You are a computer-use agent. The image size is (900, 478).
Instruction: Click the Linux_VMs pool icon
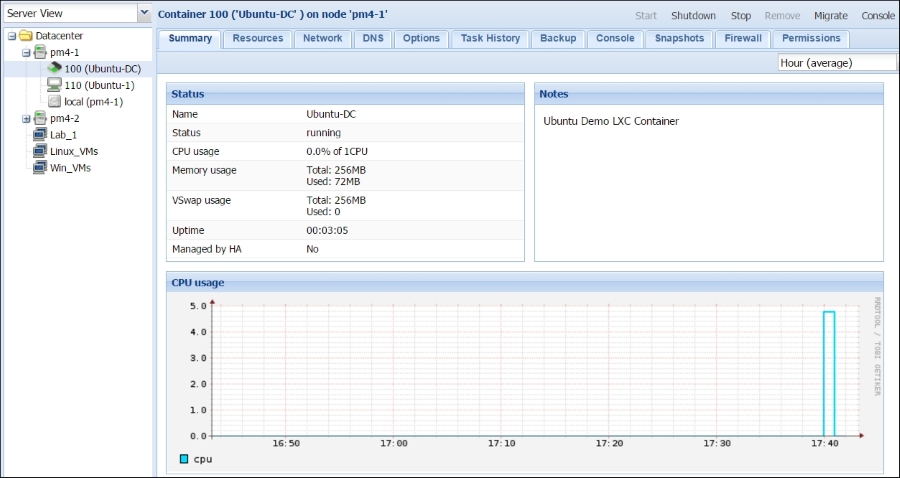[40, 151]
